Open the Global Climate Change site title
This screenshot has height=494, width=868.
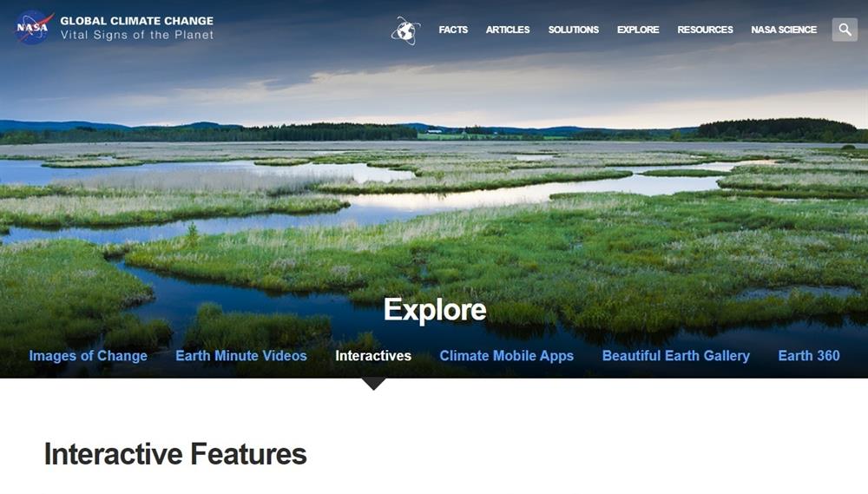pyautogui.click(x=137, y=21)
